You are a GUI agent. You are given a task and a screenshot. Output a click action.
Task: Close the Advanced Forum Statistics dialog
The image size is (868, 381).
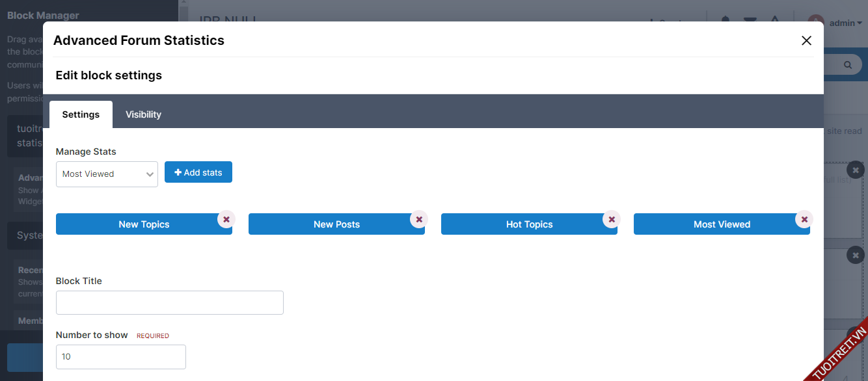click(806, 40)
